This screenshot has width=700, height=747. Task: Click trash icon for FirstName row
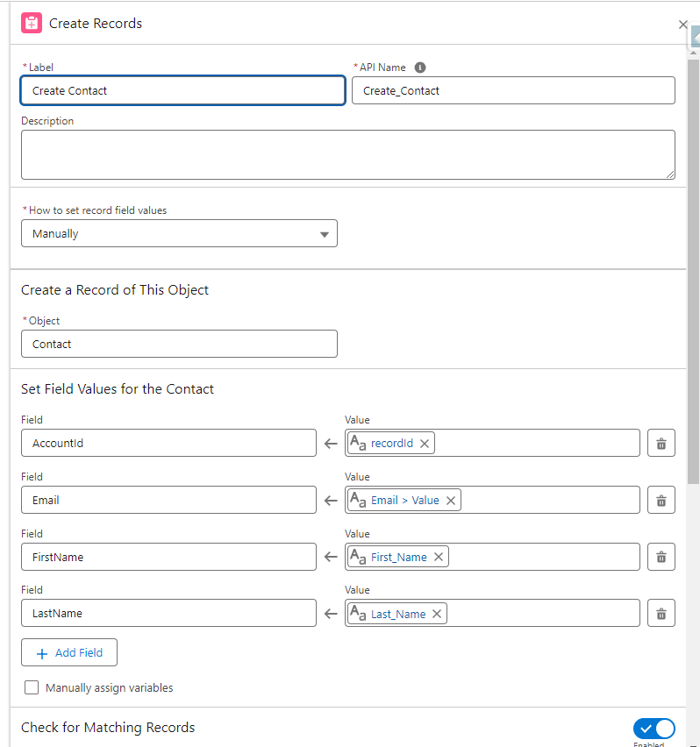[661, 557]
